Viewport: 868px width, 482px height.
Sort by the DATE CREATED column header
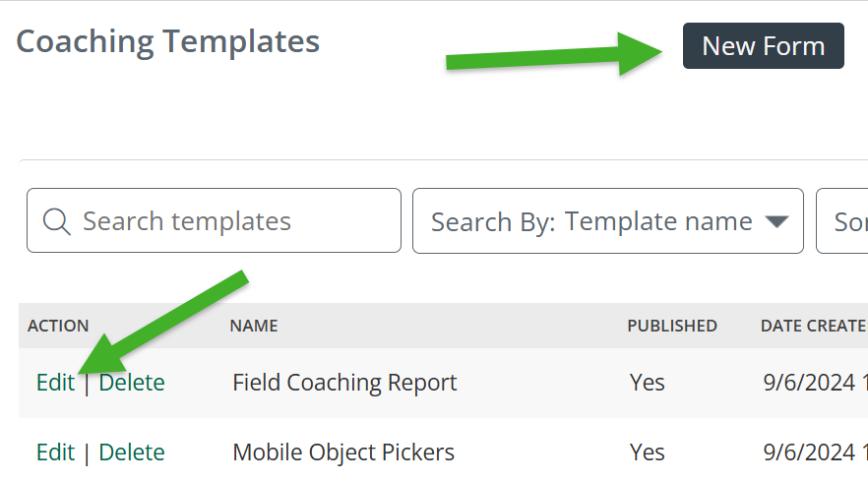coord(814,326)
